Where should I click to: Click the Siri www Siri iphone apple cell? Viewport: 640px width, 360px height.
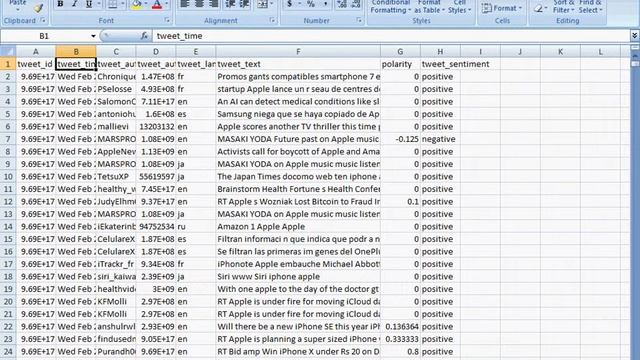pyautogui.click(x=298, y=277)
